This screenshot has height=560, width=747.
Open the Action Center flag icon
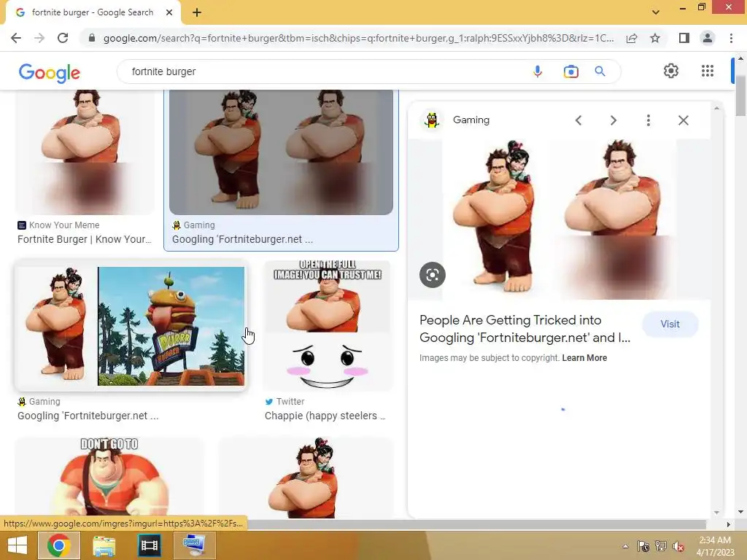(643, 546)
